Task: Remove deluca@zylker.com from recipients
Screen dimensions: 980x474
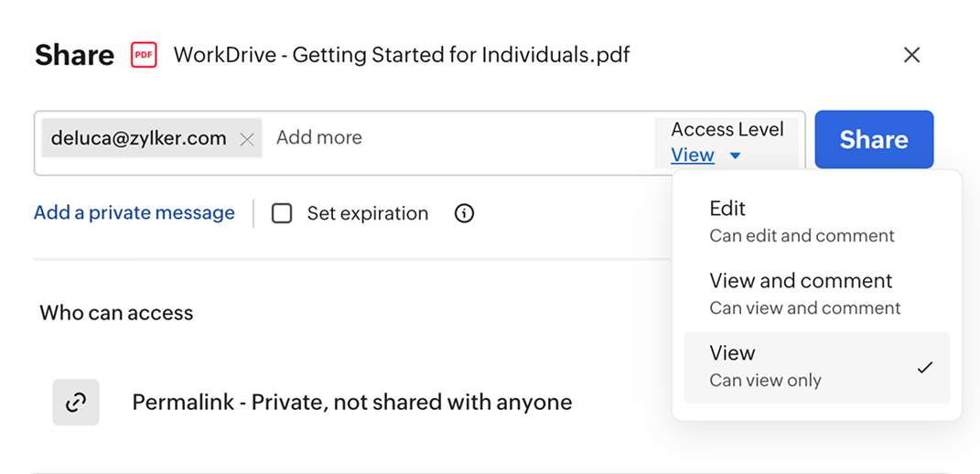Action: click(246, 139)
